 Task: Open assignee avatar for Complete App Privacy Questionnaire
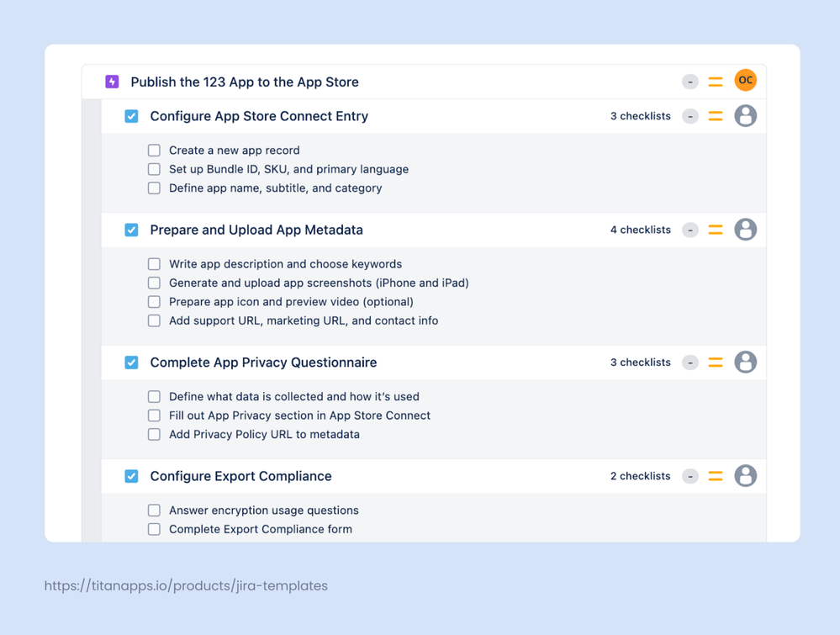pos(746,362)
